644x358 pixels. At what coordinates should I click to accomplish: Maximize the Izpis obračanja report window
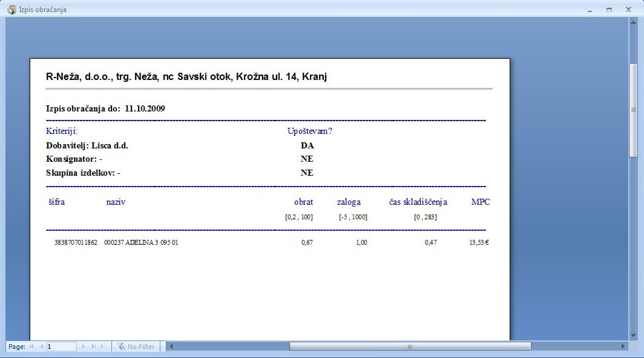609,10
